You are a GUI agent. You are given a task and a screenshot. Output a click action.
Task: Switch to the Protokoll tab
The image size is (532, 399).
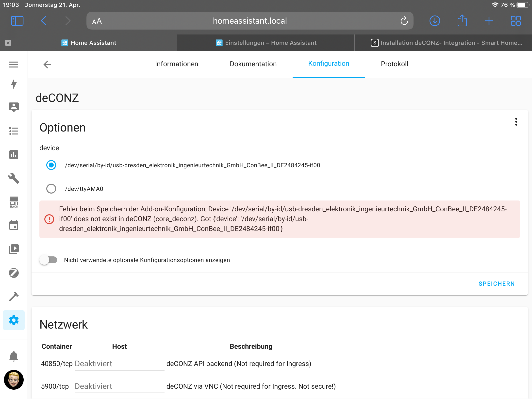(x=394, y=64)
